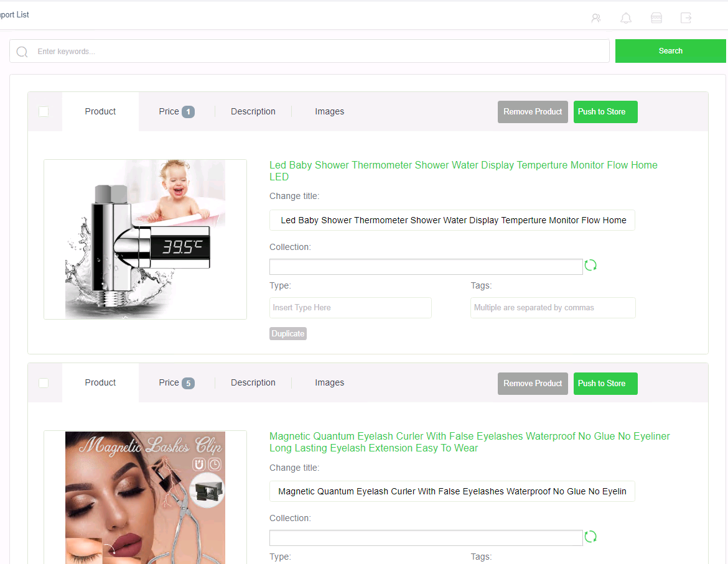Open the user account icon in header

(x=596, y=18)
